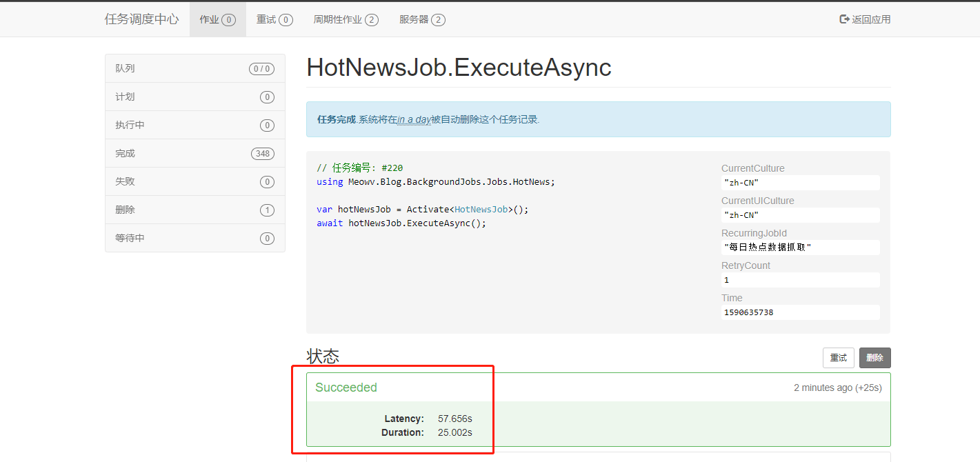Open the 周期性作业 recurring jobs tab

pyautogui.click(x=346, y=19)
